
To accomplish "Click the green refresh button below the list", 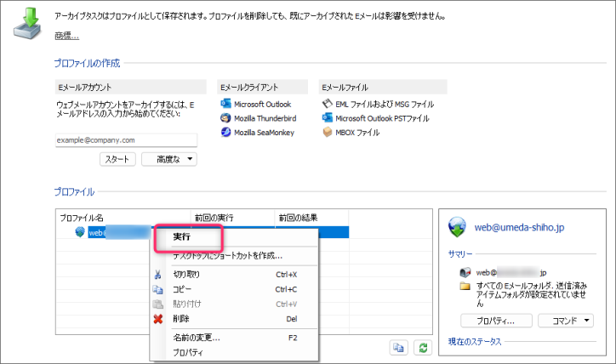I will pos(423,348).
